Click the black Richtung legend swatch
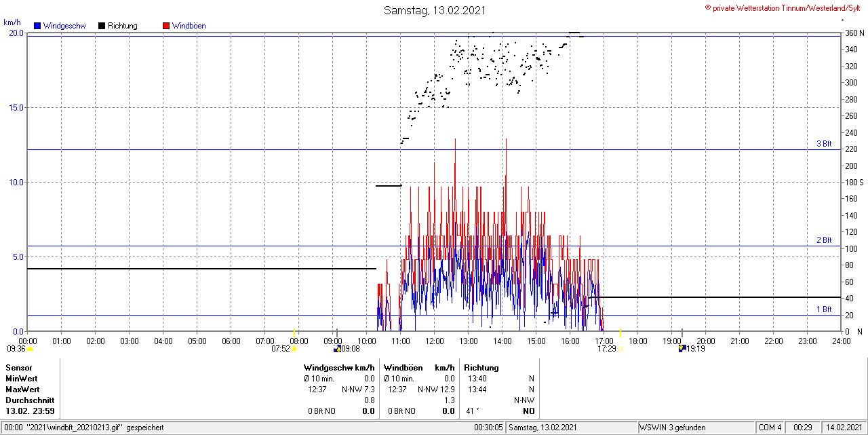The image size is (868, 435). 102,26
